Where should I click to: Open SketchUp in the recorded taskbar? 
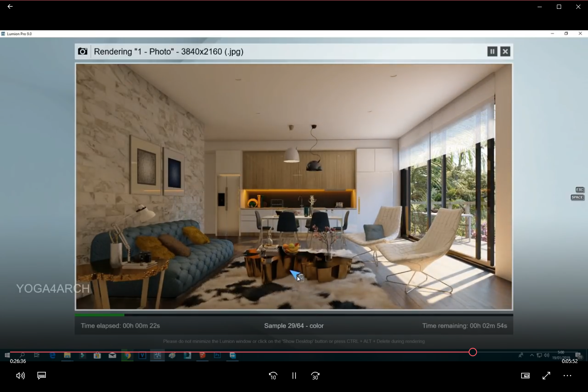coord(202,355)
